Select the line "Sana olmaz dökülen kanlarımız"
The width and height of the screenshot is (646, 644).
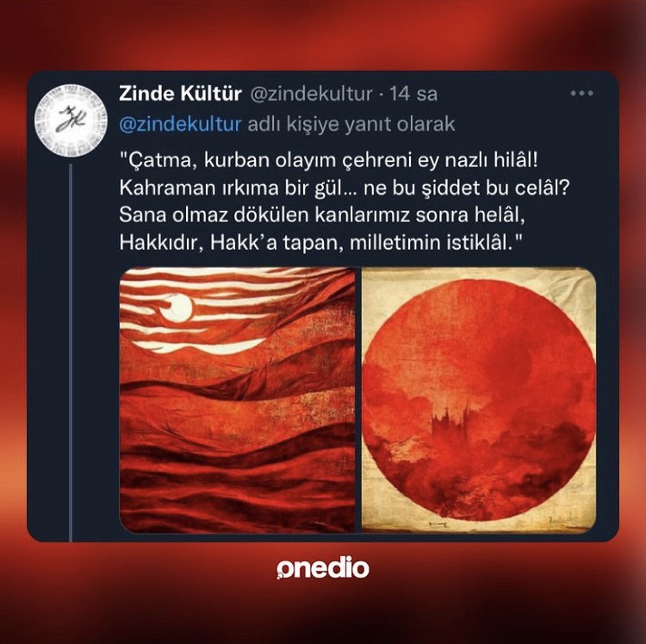tap(323, 215)
